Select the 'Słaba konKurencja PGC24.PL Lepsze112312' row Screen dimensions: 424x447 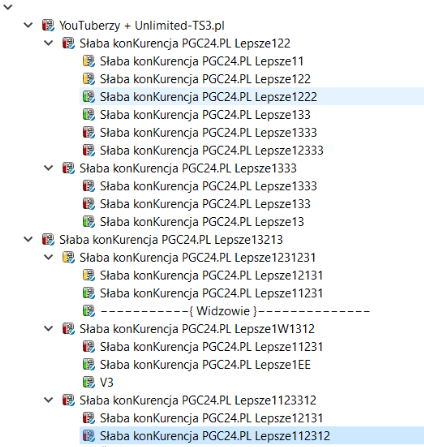tap(252, 436)
